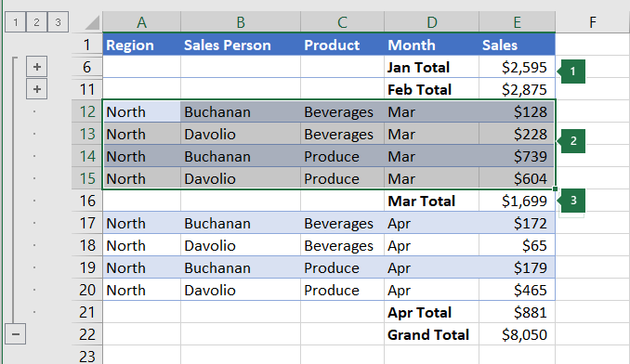Select the Grand Total cell
Viewport: 630px width, 364px height.
[431, 334]
